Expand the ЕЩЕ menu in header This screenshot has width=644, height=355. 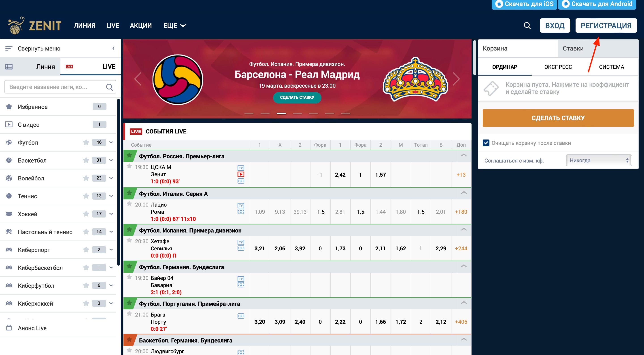(x=174, y=25)
